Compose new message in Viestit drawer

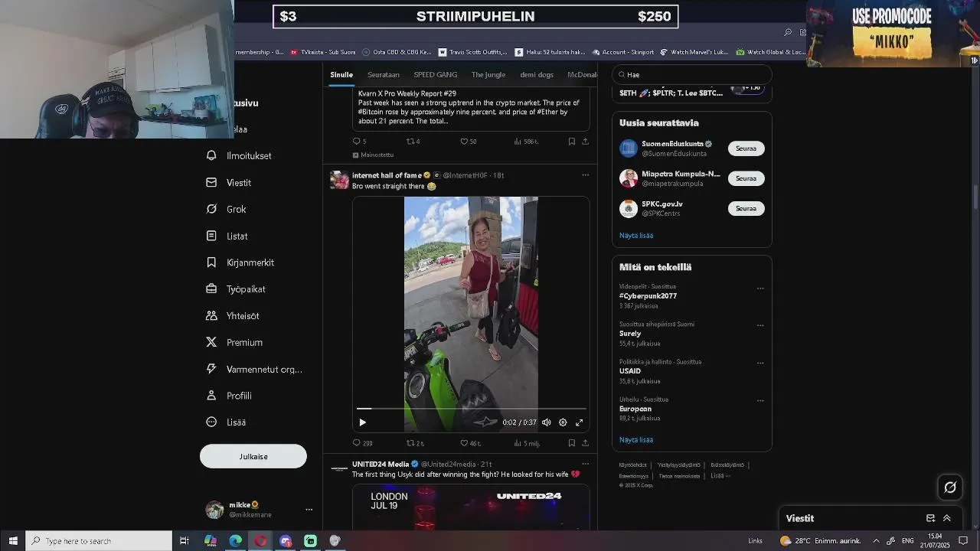click(930, 518)
